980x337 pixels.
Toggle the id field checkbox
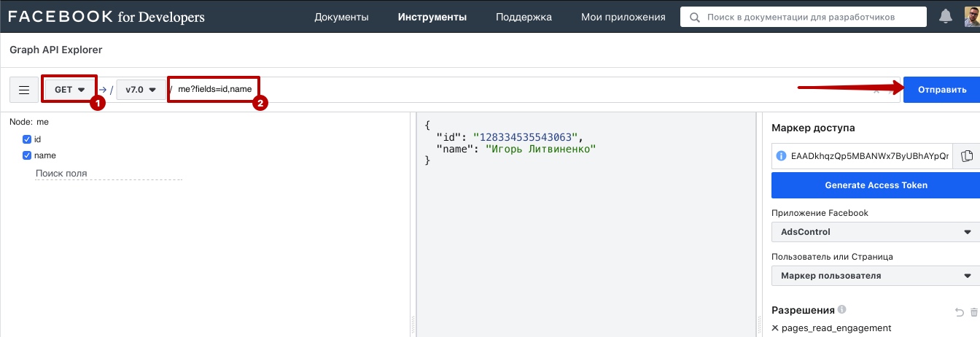pos(27,139)
